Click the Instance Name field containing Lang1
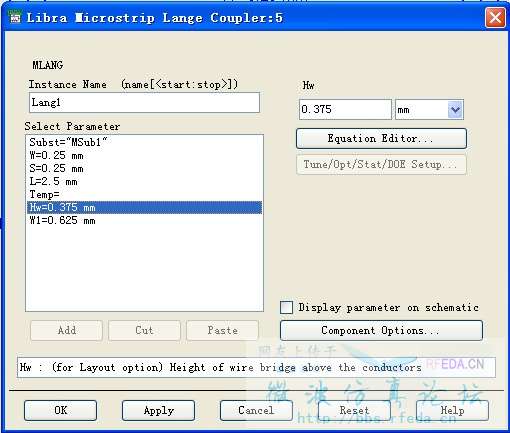Viewport: 510px width, 433px height. [144, 103]
